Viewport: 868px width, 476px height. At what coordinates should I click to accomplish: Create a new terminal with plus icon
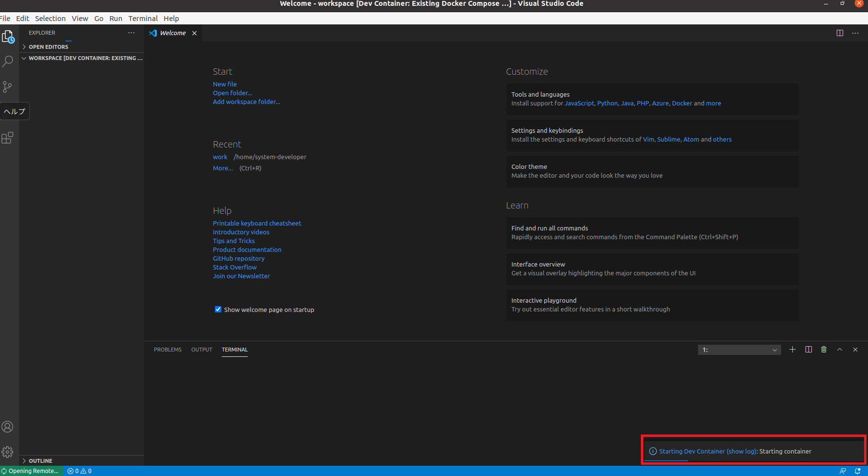(x=792, y=350)
